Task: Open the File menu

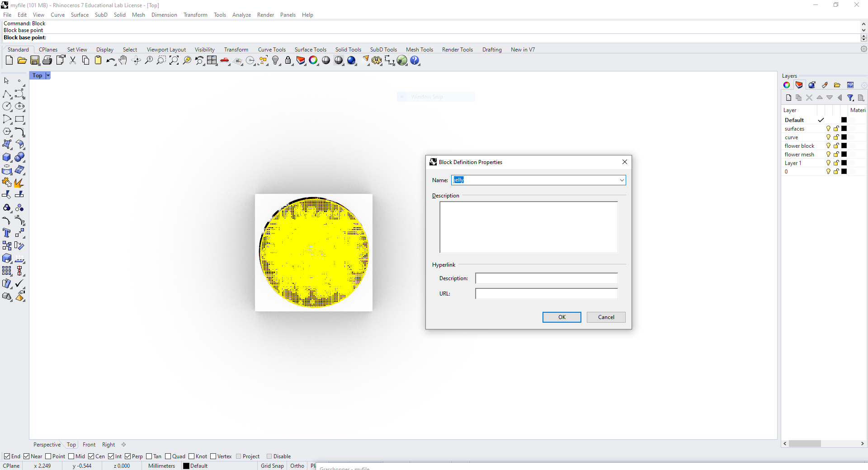Action: pos(7,15)
